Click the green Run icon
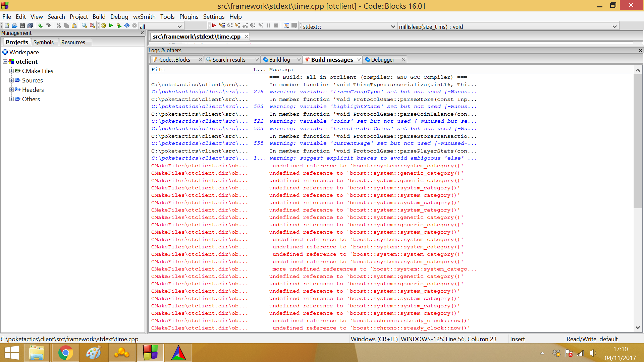This screenshot has width=644, height=362. [x=111, y=25]
